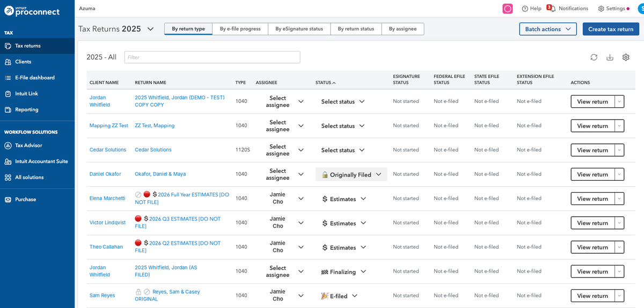The height and width of the screenshot is (308, 644).
Task: Click the ProConnect logo
Action: tap(32, 11)
